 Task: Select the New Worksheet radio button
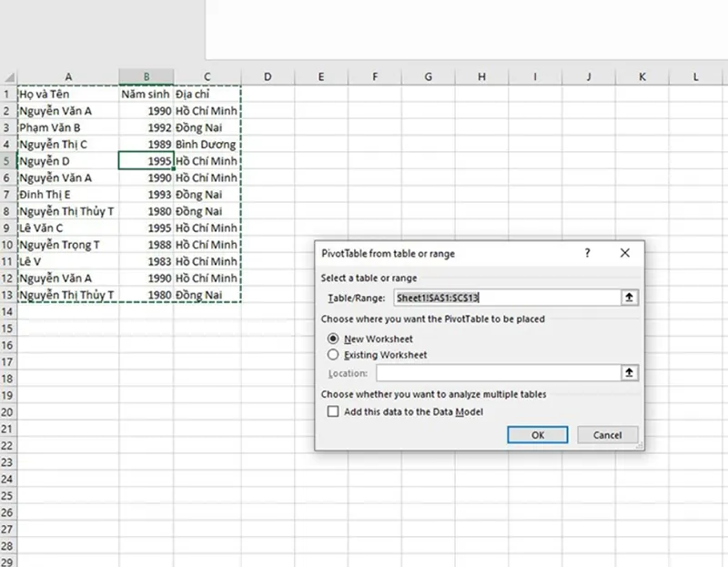(x=333, y=339)
